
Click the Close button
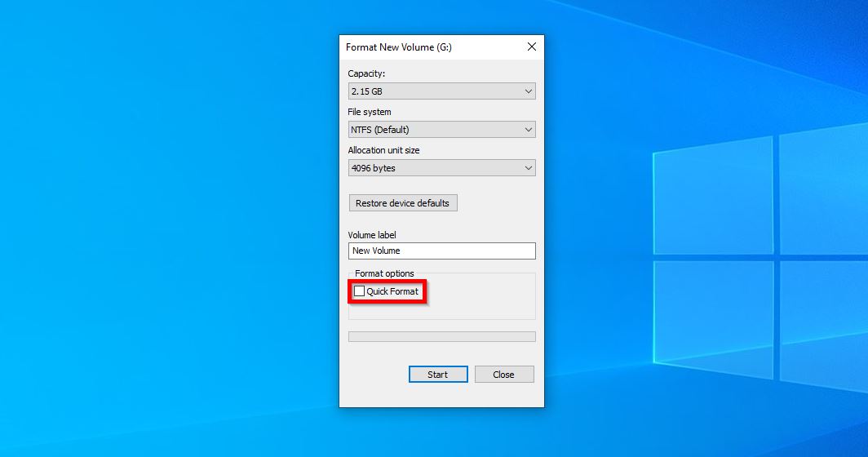[x=504, y=375]
